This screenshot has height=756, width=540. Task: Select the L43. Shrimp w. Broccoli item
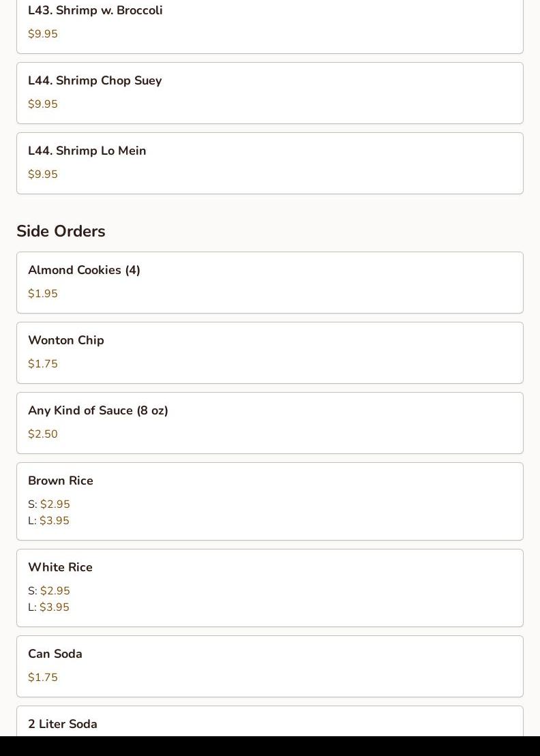coord(95,11)
